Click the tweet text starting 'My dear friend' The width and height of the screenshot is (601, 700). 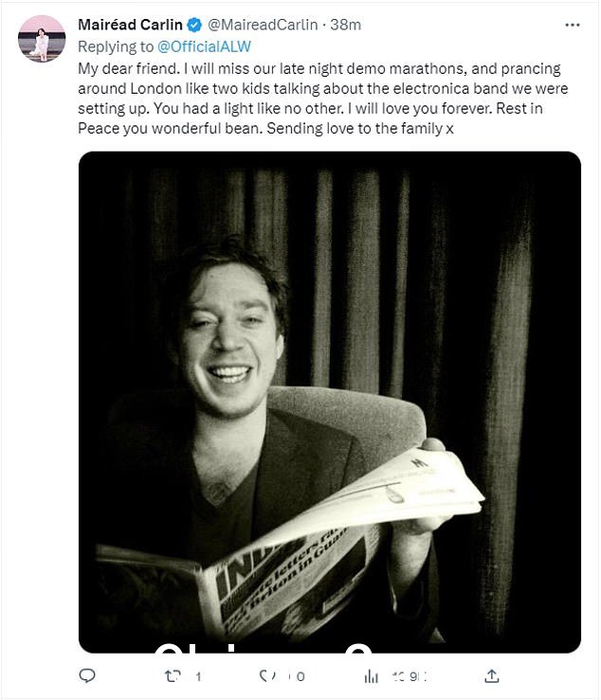tap(322, 99)
